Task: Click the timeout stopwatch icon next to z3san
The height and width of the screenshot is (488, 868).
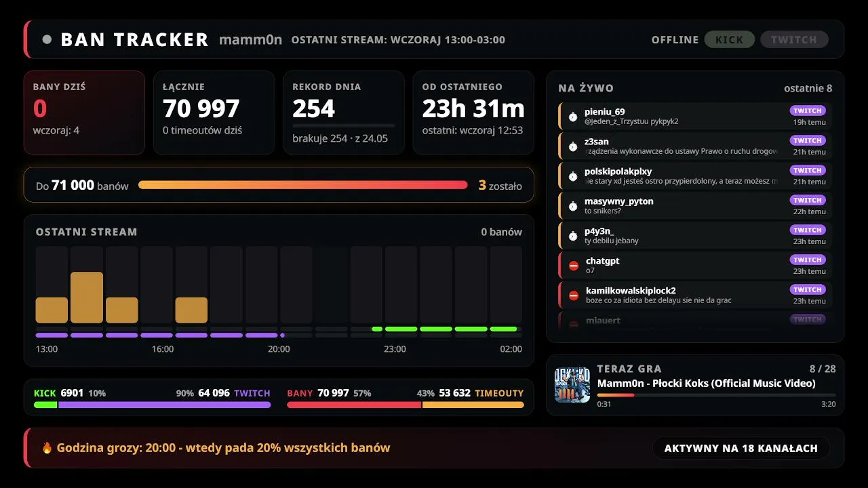Action: (573, 146)
